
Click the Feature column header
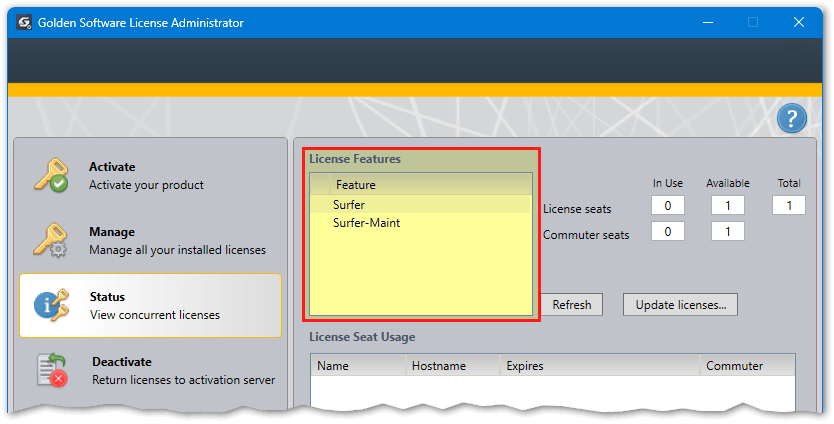(x=431, y=185)
